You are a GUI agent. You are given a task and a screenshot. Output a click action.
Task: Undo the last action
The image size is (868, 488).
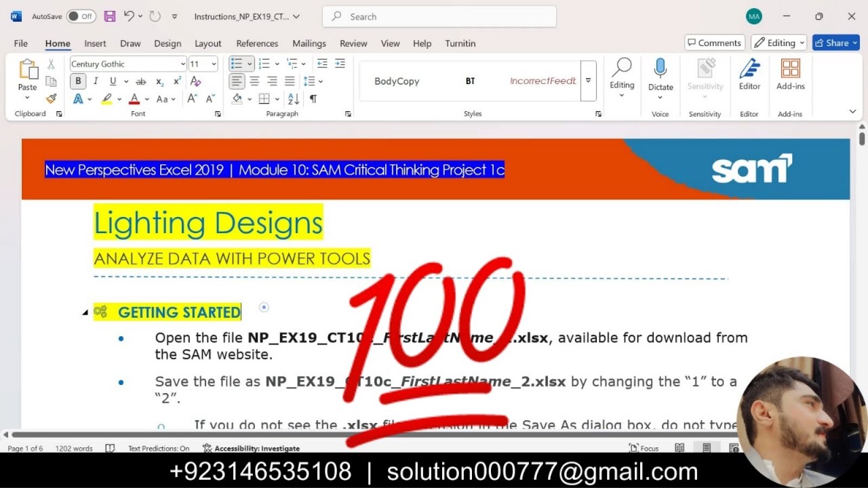click(x=129, y=16)
